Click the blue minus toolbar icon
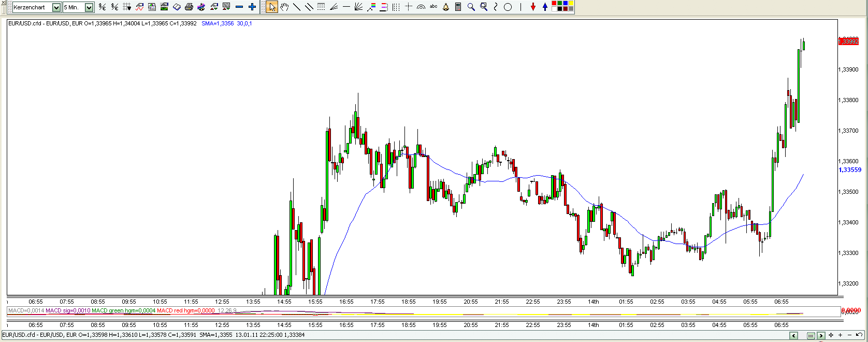 [239, 7]
